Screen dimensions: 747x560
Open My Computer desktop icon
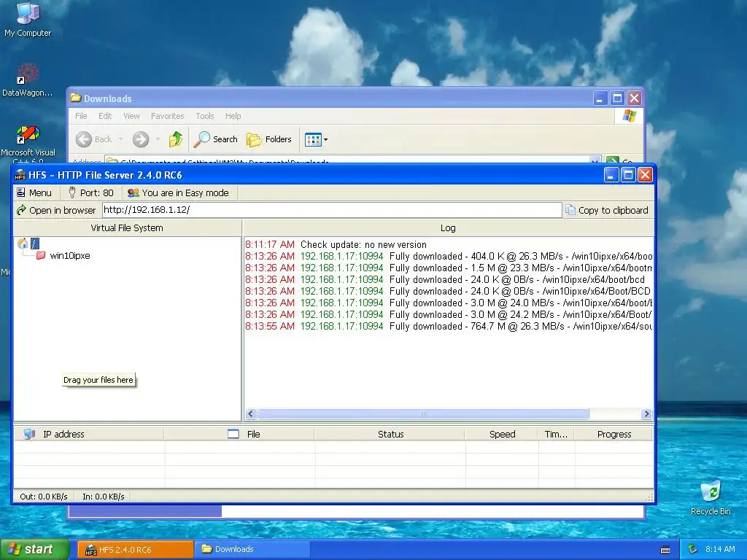28,19
